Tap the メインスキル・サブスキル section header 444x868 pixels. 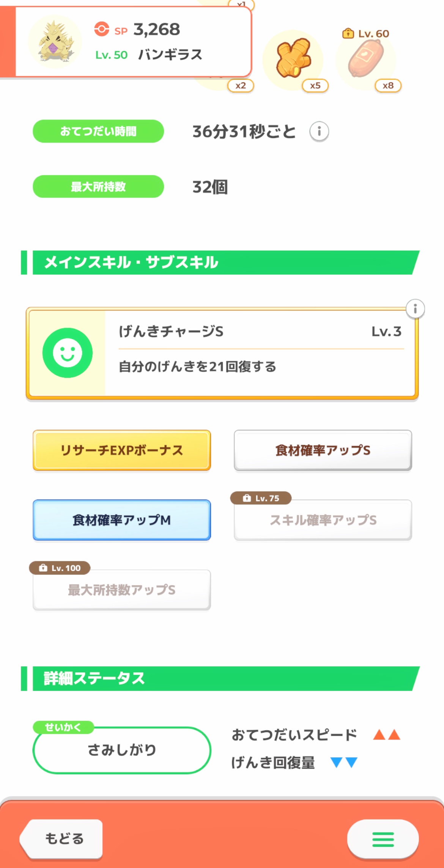[224, 262]
